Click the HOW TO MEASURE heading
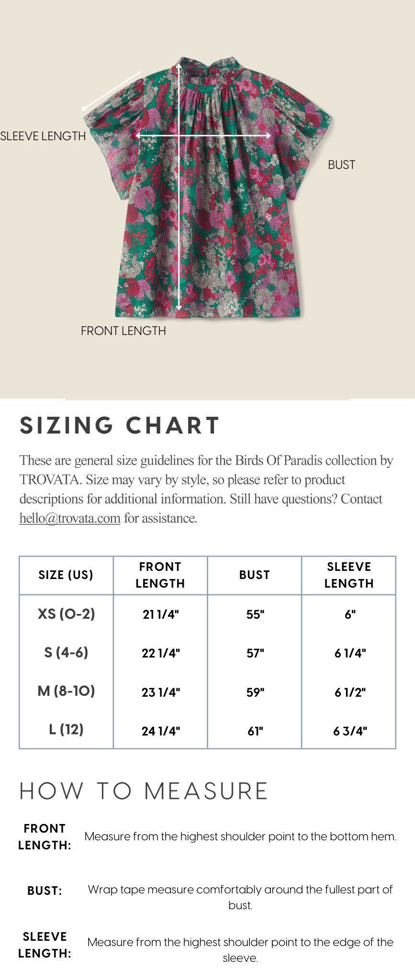 [x=144, y=791]
